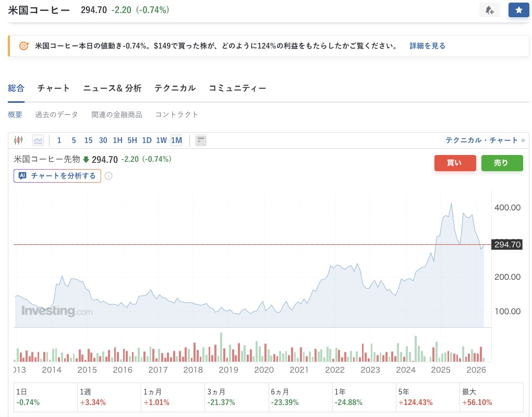Switch to candlestick chart type icon
Screen dimensions: 532x417
point(19,140)
